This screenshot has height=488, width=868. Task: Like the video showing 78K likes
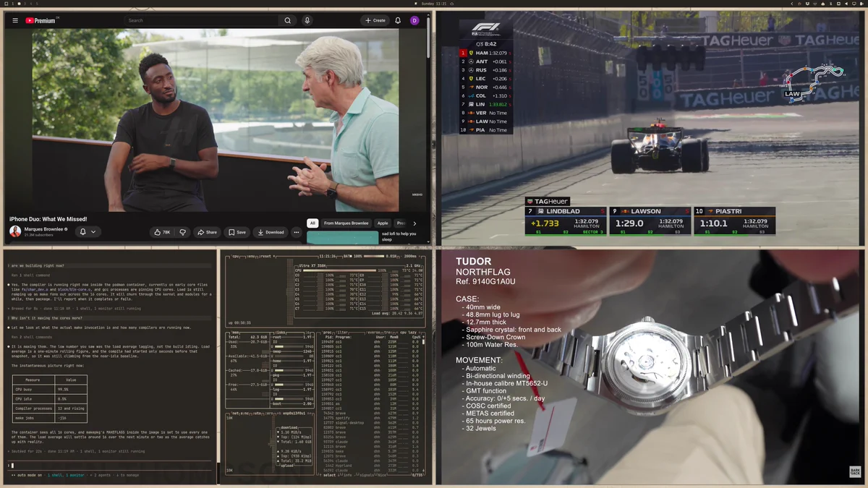162,232
